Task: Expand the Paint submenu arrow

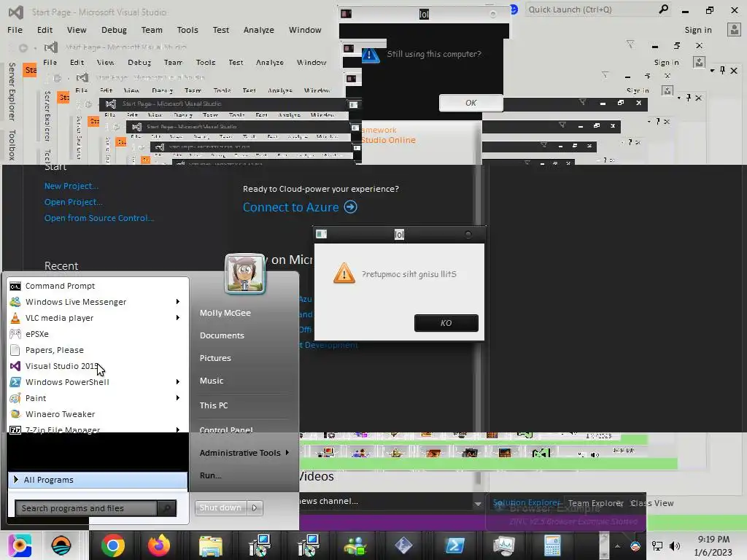Action: click(178, 397)
